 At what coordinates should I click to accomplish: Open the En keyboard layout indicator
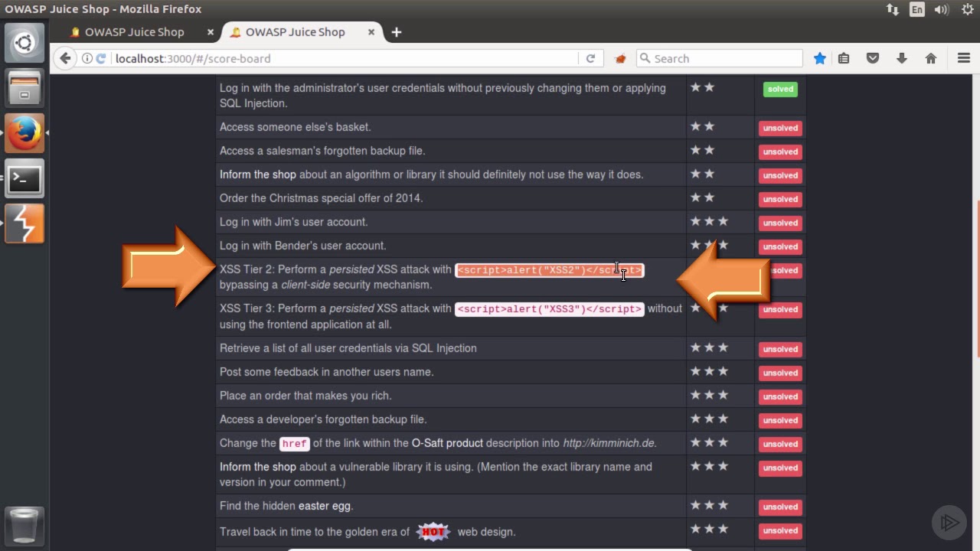click(917, 9)
